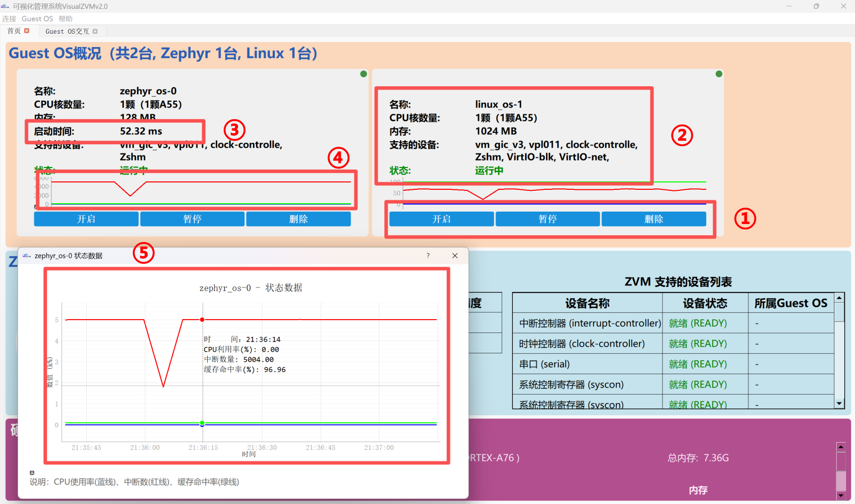Image resolution: width=855 pixels, height=504 pixels.
Task: Click the green status dot on linux_os-1 card
Action: pos(719,74)
